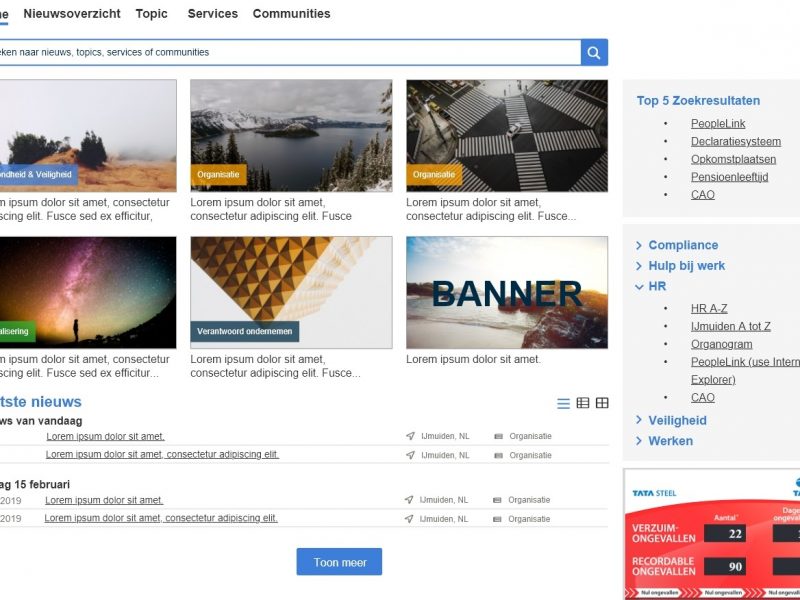Click Organisatie category icon in first news row

(x=498, y=436)
